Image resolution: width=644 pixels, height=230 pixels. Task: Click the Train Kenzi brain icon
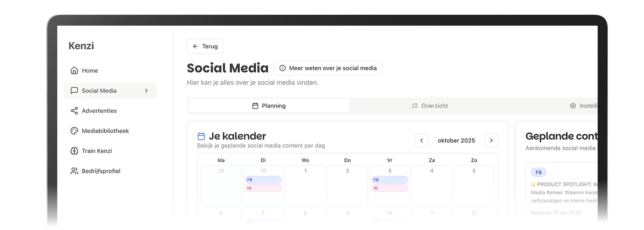(74, 151)
